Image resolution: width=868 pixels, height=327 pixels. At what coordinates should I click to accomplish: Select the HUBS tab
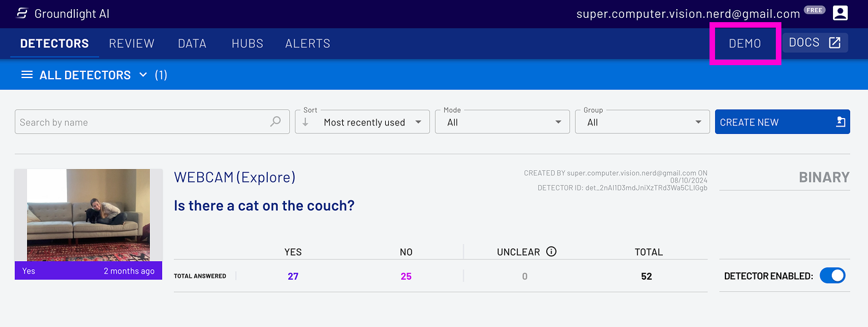coord(248,44)
